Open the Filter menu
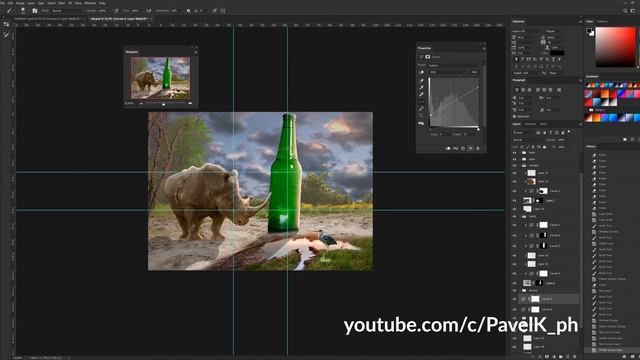This screenshot has height=360, width=640. tap(62, 3)
